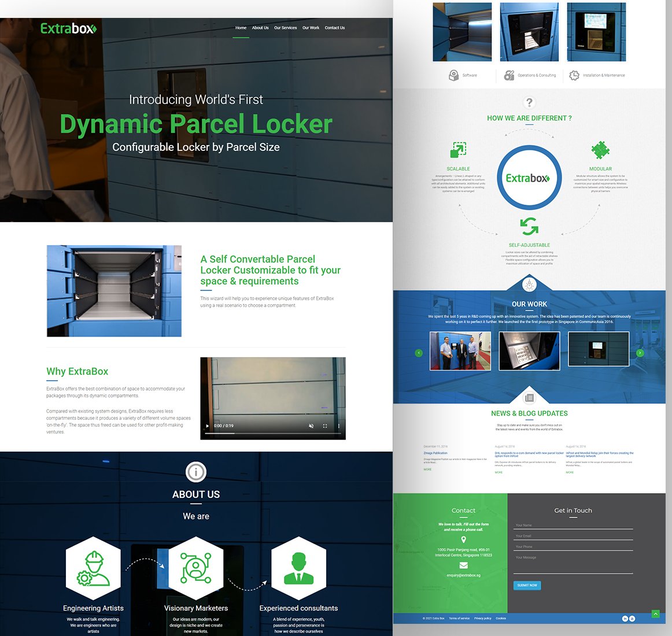Open the LinkedIn icon in footer

coord(625,619)
